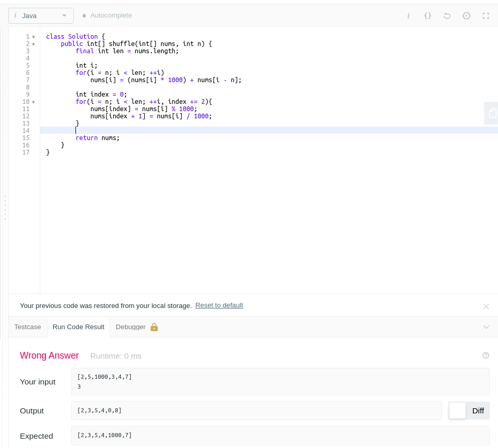The height and width of the screenshot is (448, 498).
Task: Fold the shuffle method at line 2
Action: pyautogui.click(x=34, y=44)
